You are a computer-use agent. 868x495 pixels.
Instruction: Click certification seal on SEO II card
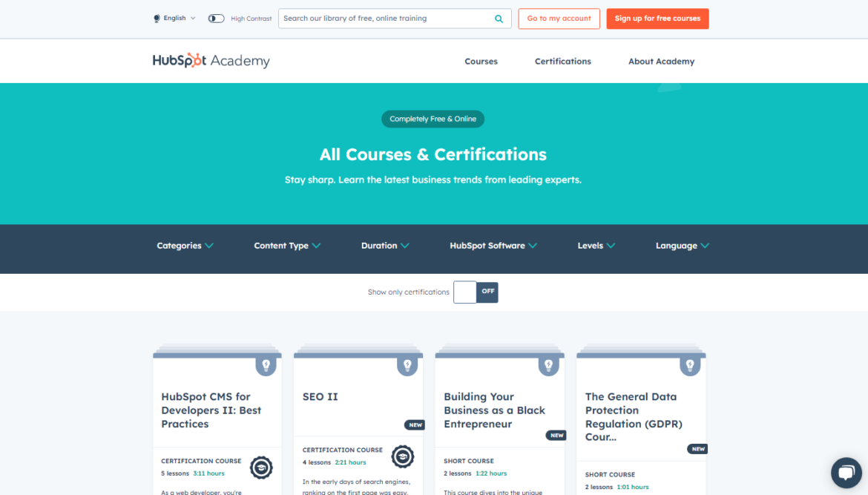(402, 456)
